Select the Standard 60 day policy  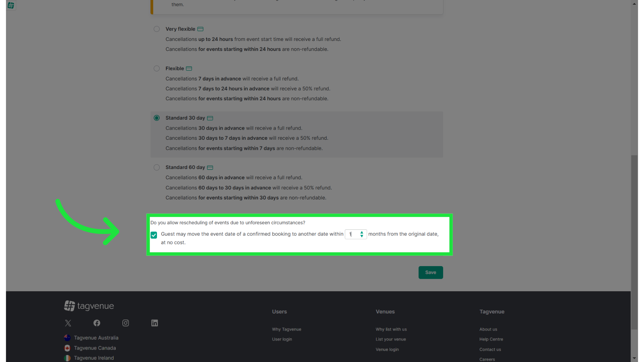pos(157,168)
